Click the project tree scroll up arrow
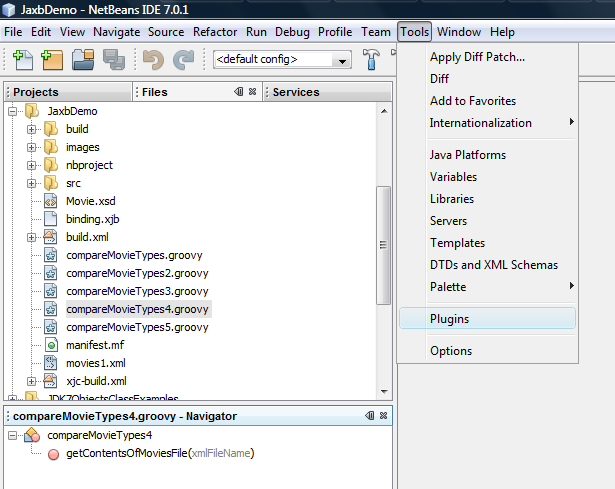The image size is (615, 489). click(384, 111)
